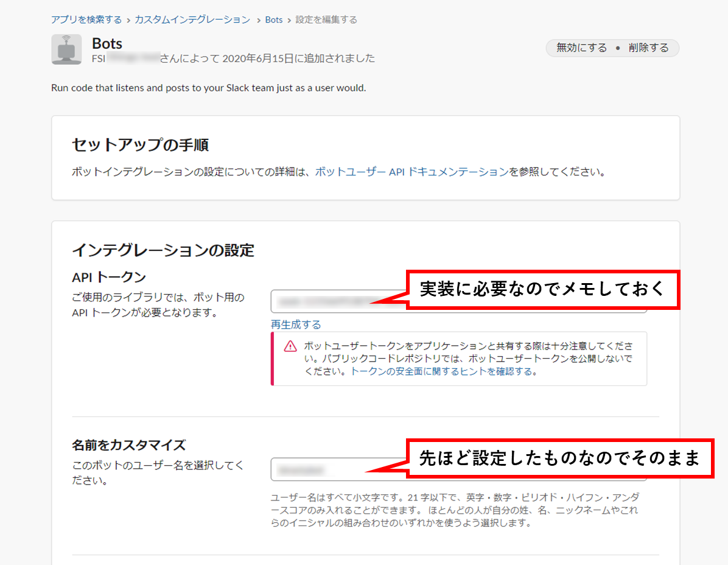Click the 名前をカスタマイズ label
This screenshot has width=728, height=565.
tap(128, 445)
